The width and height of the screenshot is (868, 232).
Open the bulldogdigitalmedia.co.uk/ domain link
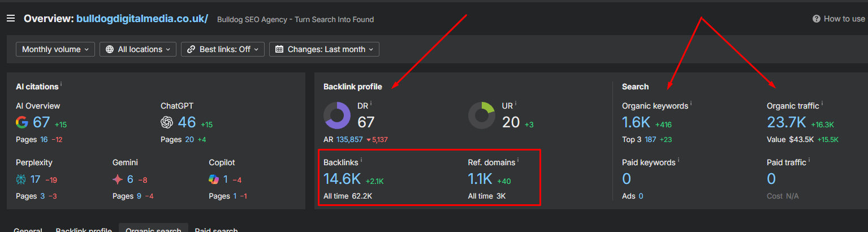(142, 19)
